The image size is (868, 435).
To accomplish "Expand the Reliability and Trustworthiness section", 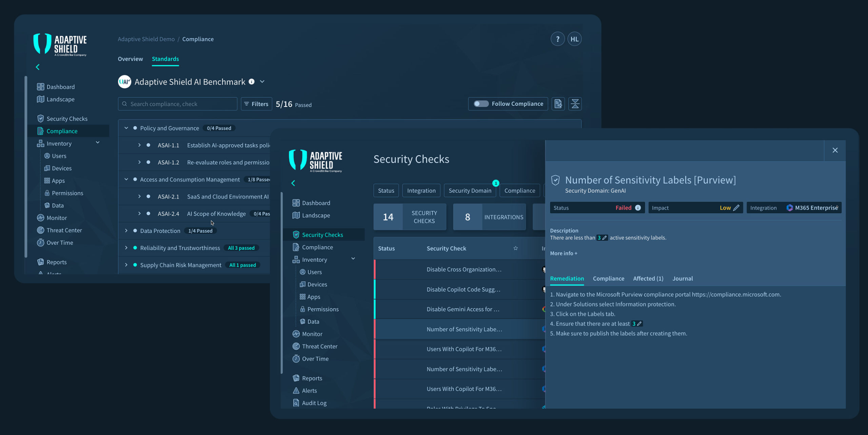I will [x=126, y=248].
